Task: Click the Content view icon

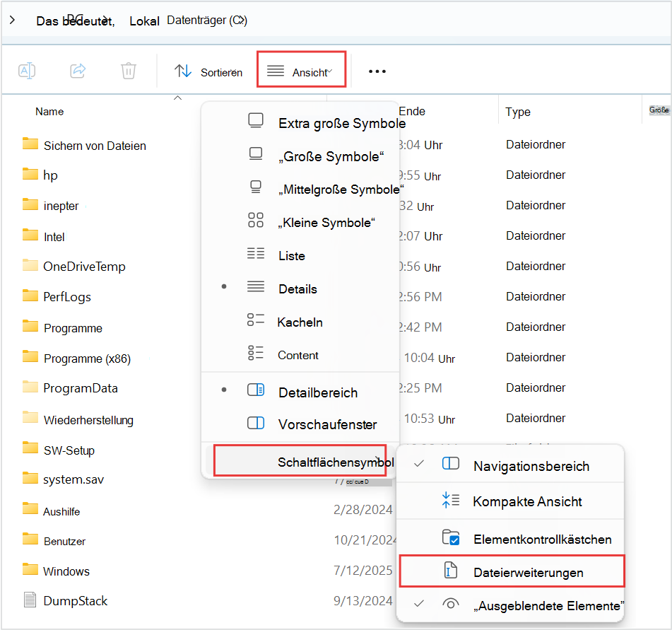Action: pyautogui.click(x=256, y=353)
